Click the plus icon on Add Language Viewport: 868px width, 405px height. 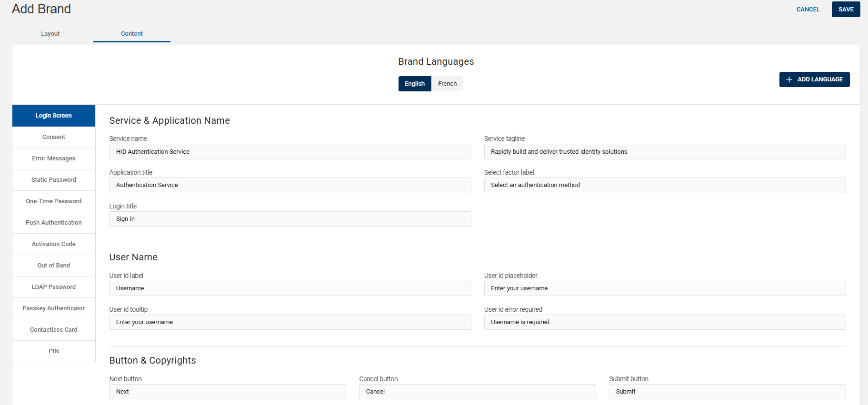click(x=789, y=79)
